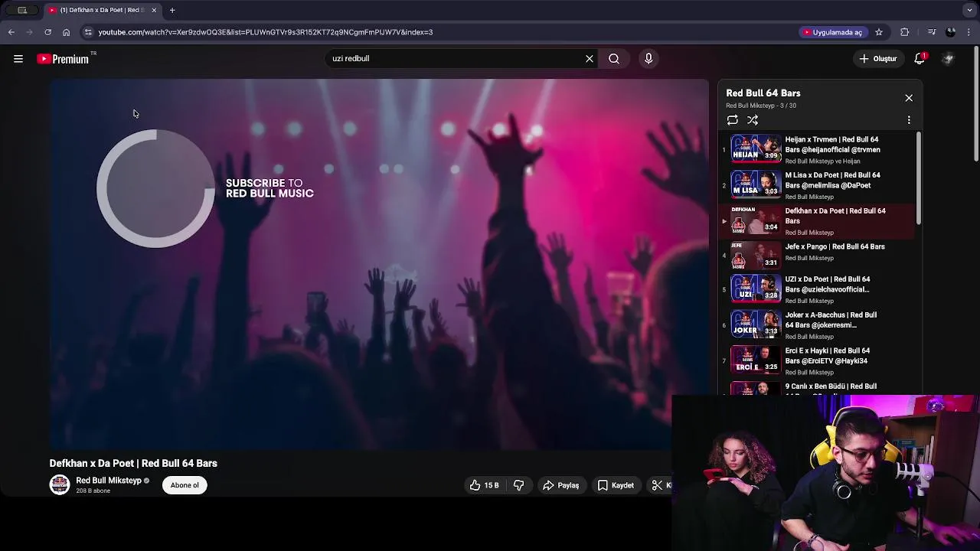The height and width of the screenshot is (551, 980).
Task: Bookmark this page with the star
Action: pos(879,32)
